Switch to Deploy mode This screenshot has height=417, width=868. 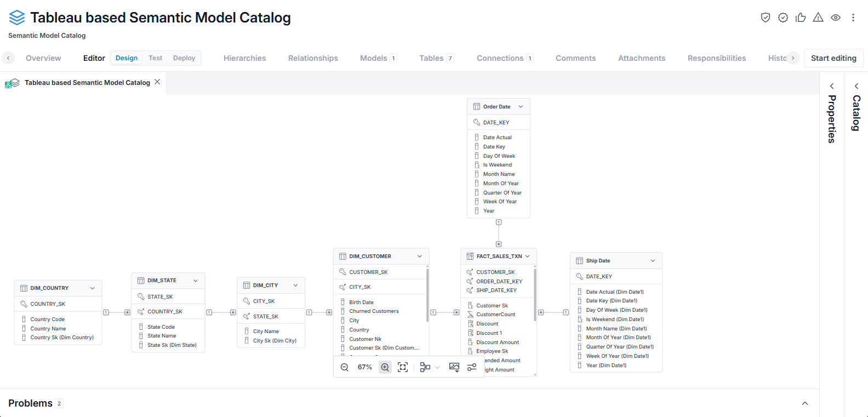coord(184,58)
